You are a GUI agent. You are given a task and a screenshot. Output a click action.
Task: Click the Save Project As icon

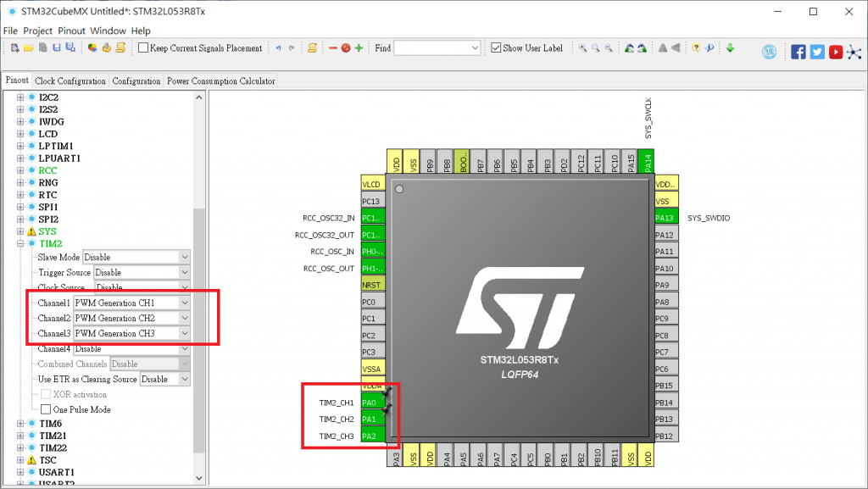point(70,48)
